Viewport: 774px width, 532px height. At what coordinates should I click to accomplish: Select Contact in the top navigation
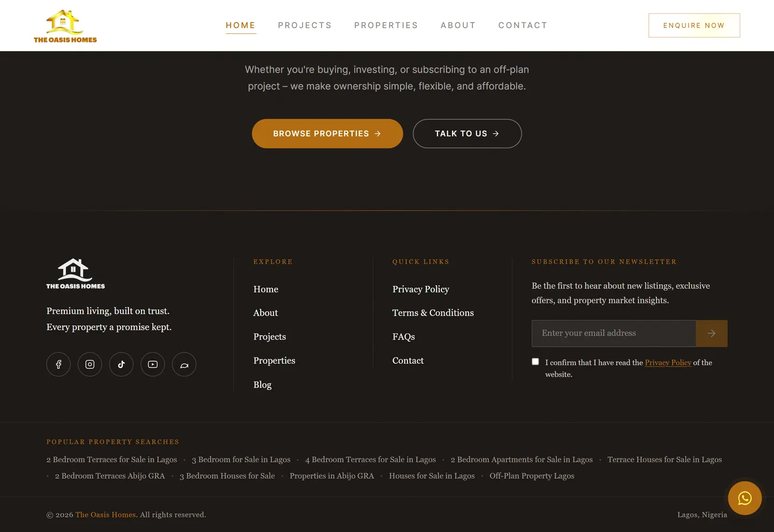(x=523, y=25)
